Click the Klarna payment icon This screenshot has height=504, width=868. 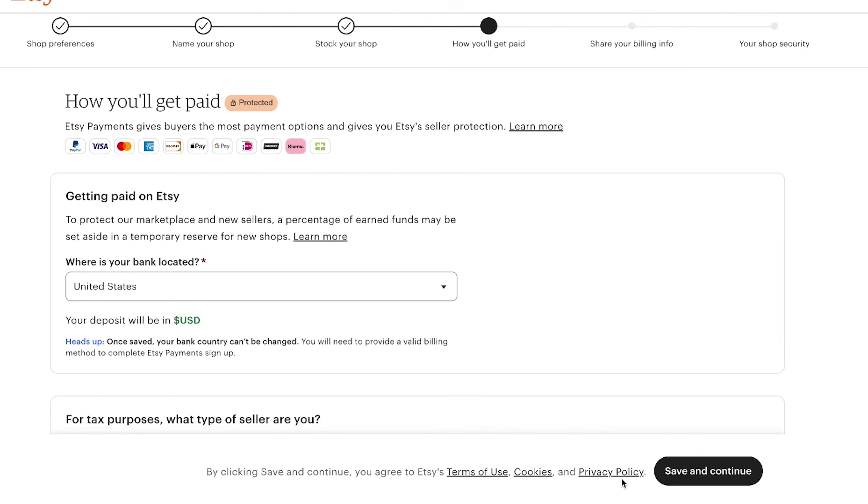pyautogui.click(x=295, y=146)
